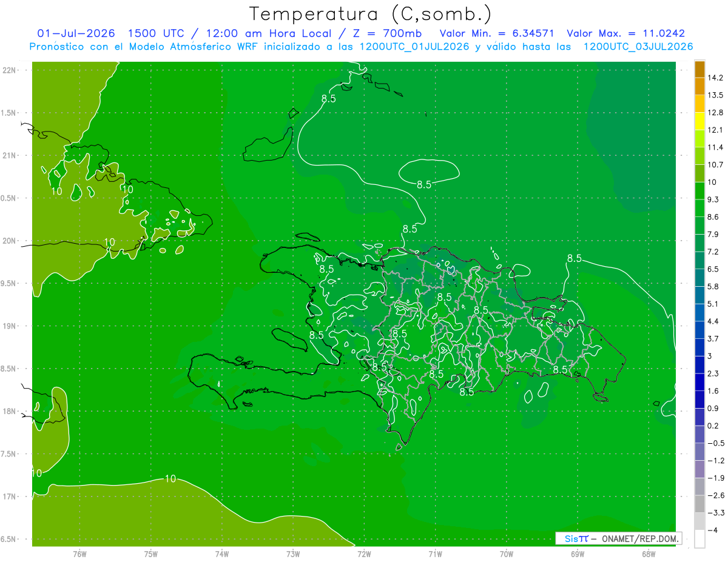Click 'Valor Max. = 11.0242' readout
The height and width of the screenshot is (562, 728).
pos(625,33)
